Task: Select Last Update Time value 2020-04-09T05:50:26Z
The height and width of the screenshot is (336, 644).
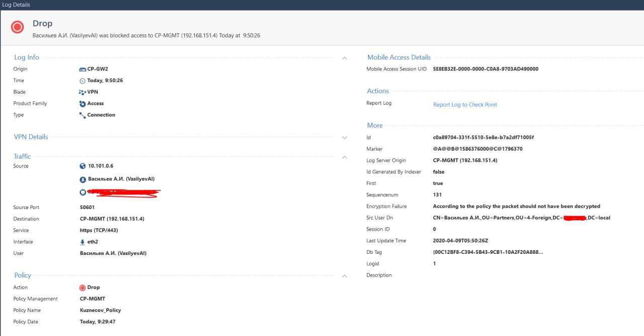Action: pos(461,241)
